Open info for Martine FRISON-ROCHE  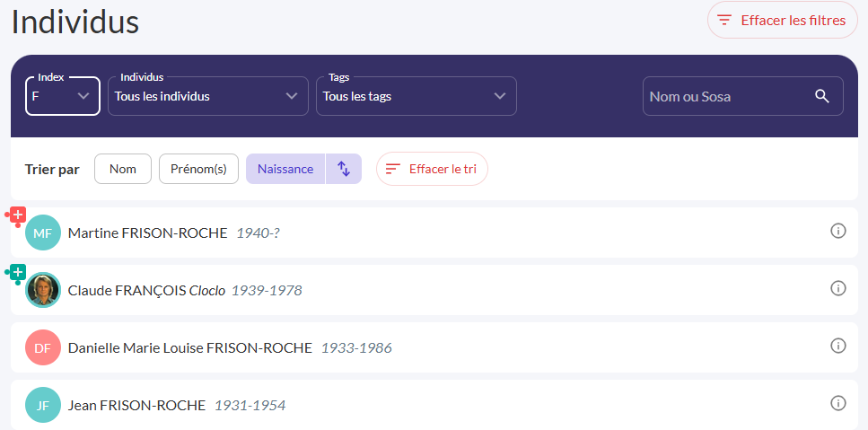(x=838, y=232)
